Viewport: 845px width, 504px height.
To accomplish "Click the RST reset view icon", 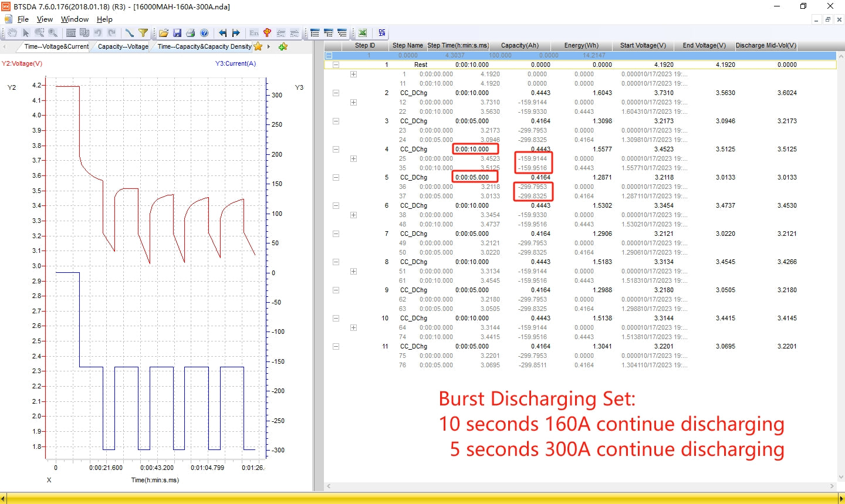I will point(71,33).
